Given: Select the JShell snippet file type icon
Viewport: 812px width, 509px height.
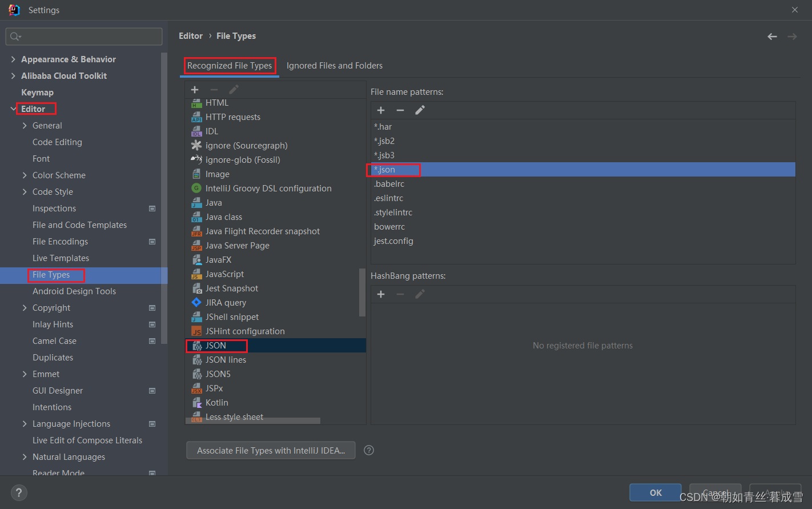Looking at the screenshot, I should (196, 317).
